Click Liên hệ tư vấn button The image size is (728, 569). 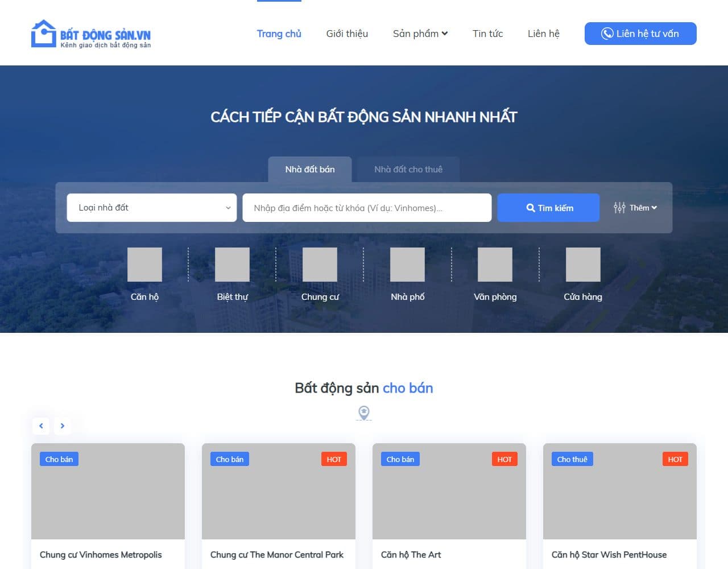640,34
